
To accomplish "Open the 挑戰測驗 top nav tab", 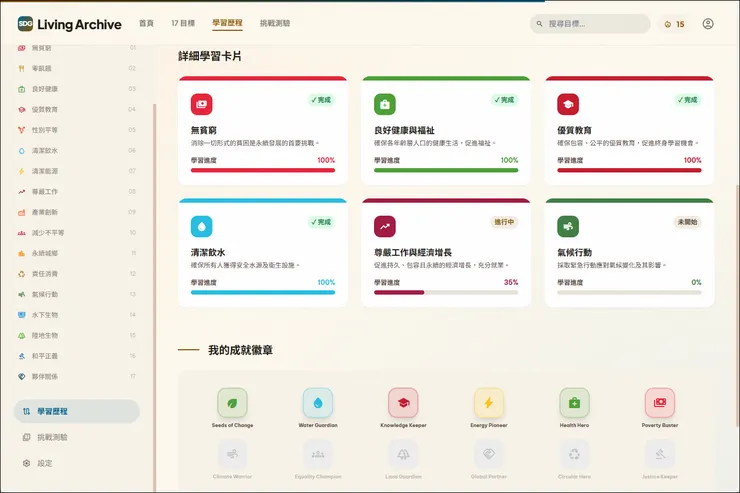I will coord(275,23).
